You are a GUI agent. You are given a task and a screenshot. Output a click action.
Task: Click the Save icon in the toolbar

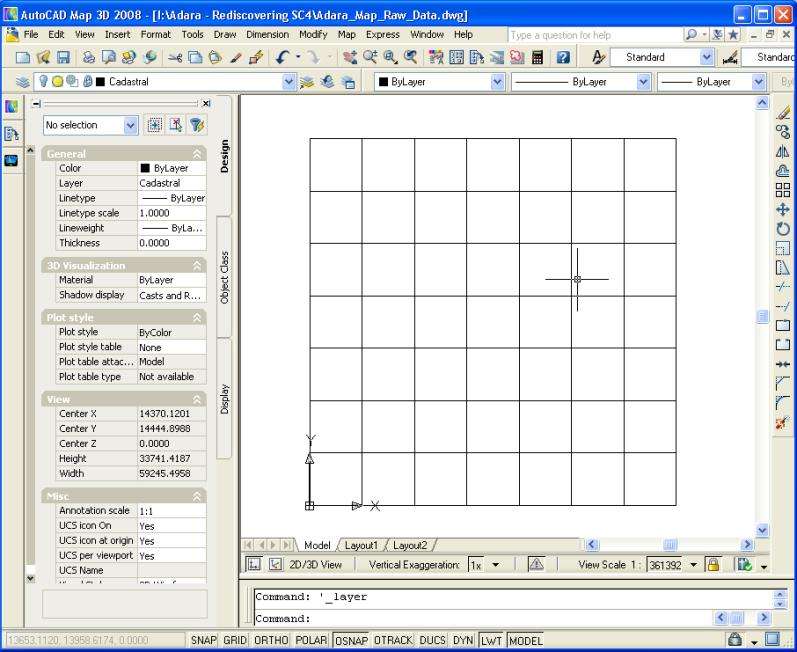click(x=63, y=58)
